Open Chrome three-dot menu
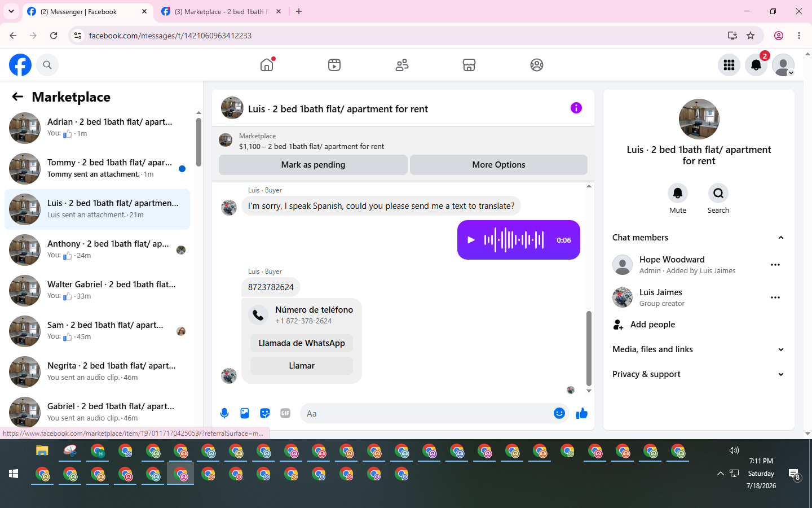Viewport: 812px width, 508px height. click(x=799, y=36)
